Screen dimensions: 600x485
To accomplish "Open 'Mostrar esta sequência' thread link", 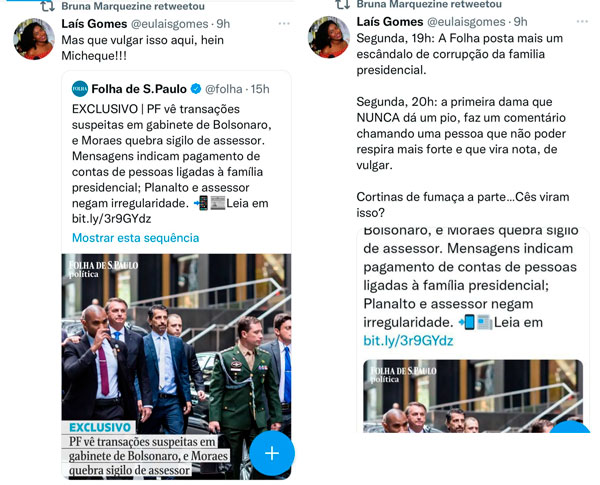I will 135,238.
